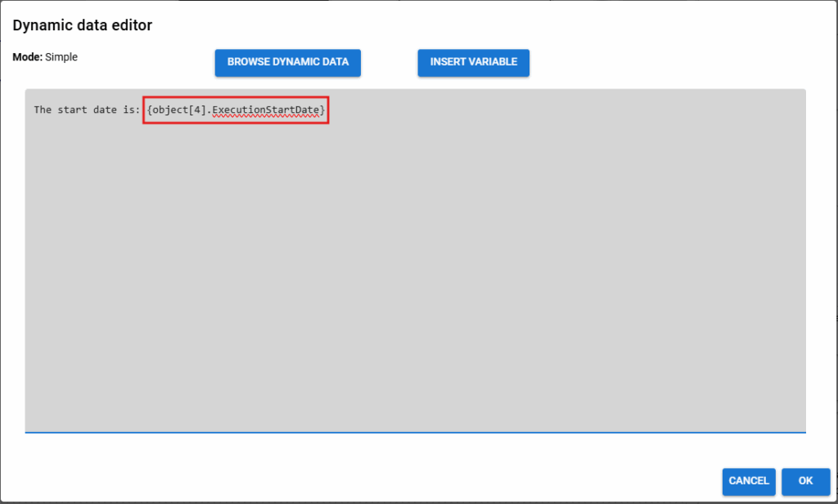Click the "Dynamic data editor" title
The image size is (838, 504).
tap(83, 25)
